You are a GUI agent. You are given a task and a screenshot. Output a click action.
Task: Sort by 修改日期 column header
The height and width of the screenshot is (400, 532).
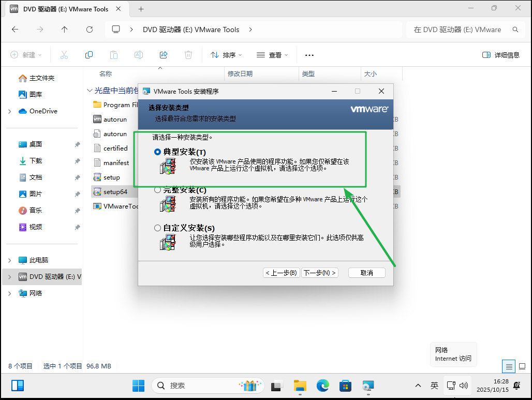240,73
